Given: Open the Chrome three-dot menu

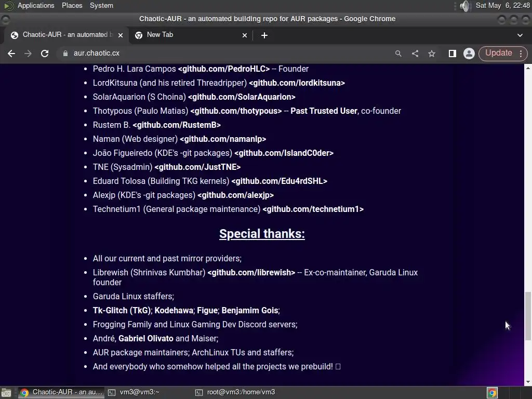Looking at the screenshot, I should [521, 54].
